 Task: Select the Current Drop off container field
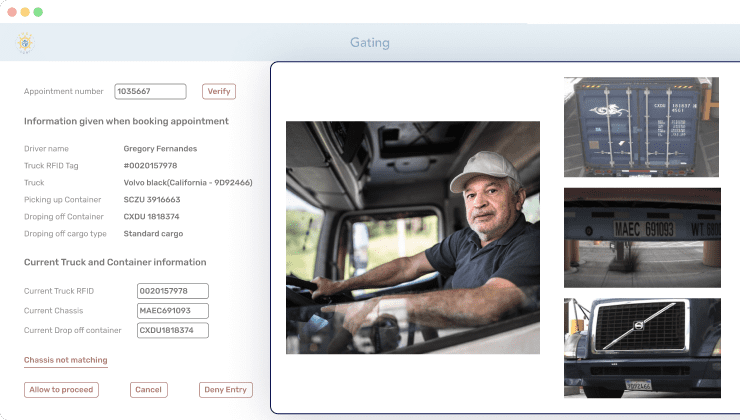172,330
